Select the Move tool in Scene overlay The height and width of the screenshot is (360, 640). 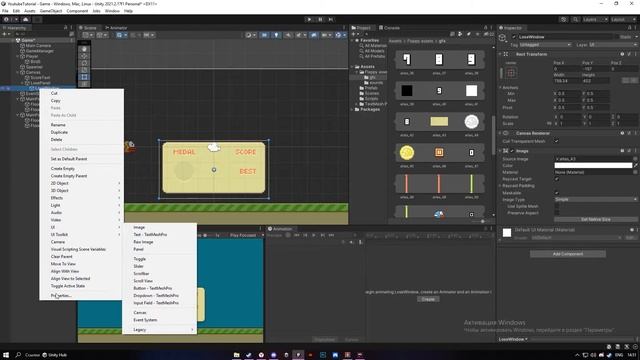click(84, 56)
